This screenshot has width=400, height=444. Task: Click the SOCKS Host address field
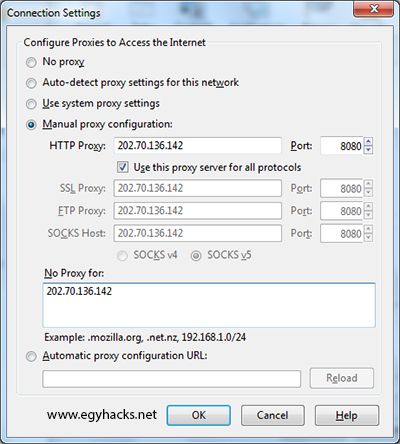[198, 233]
